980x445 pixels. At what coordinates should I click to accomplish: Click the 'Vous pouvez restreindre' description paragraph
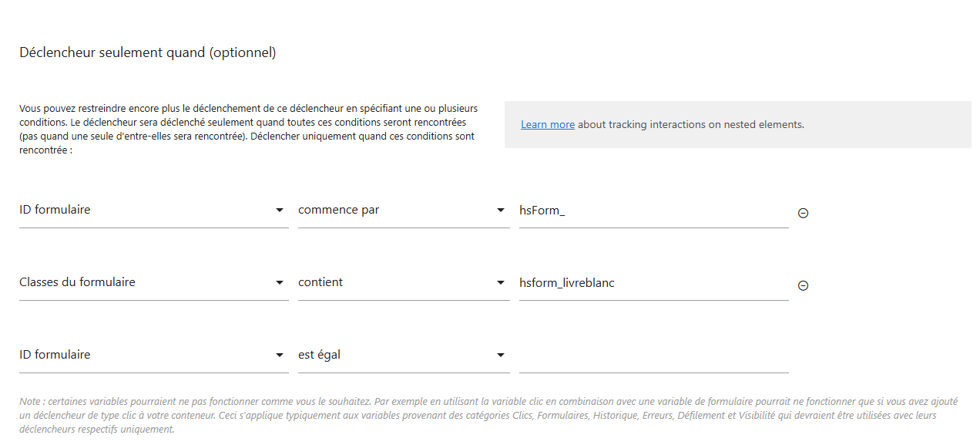click(248, 130)
